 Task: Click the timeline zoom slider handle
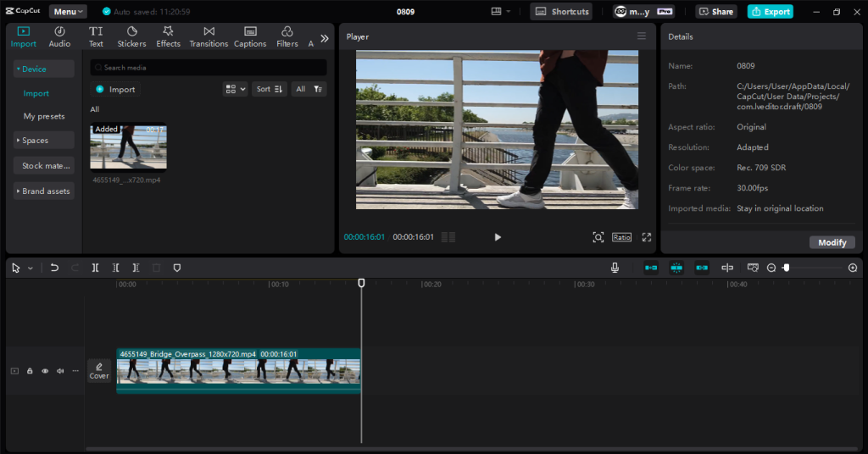click(786, 268)
